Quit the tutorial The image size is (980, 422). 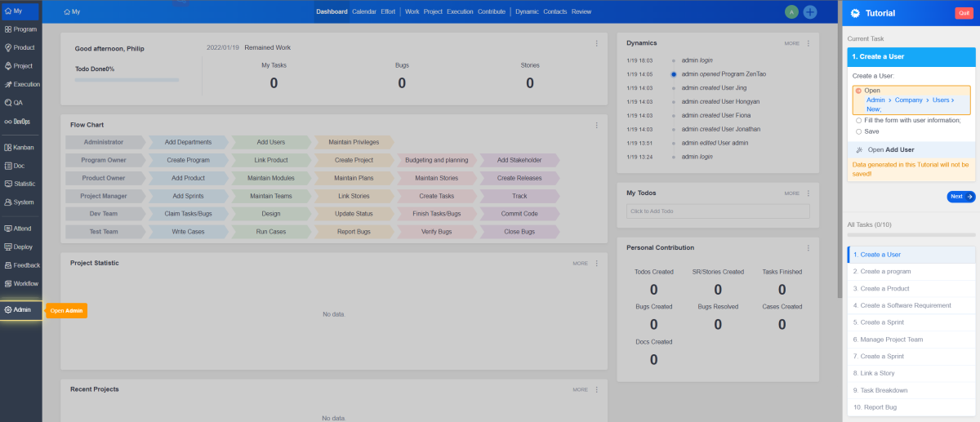coord(962,13)
